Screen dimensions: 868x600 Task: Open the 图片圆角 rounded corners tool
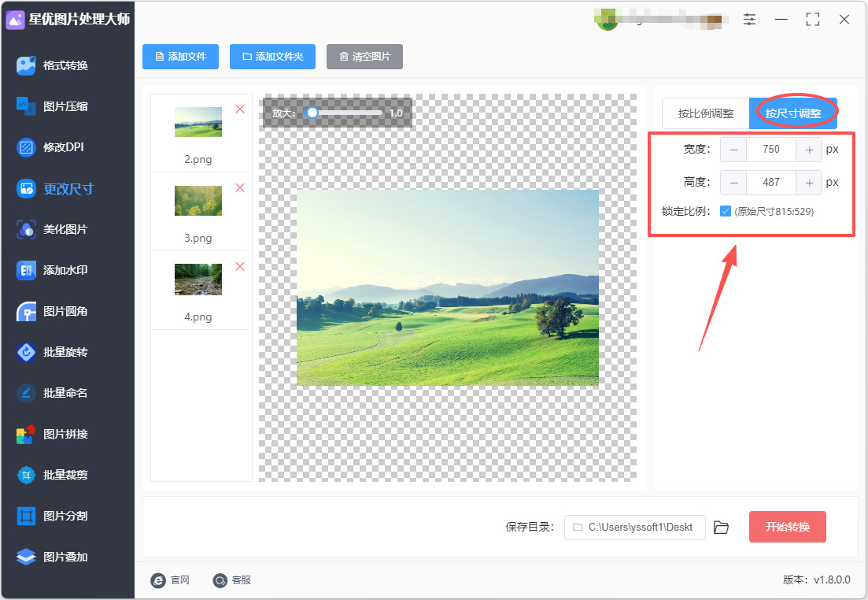coord(53,311)
